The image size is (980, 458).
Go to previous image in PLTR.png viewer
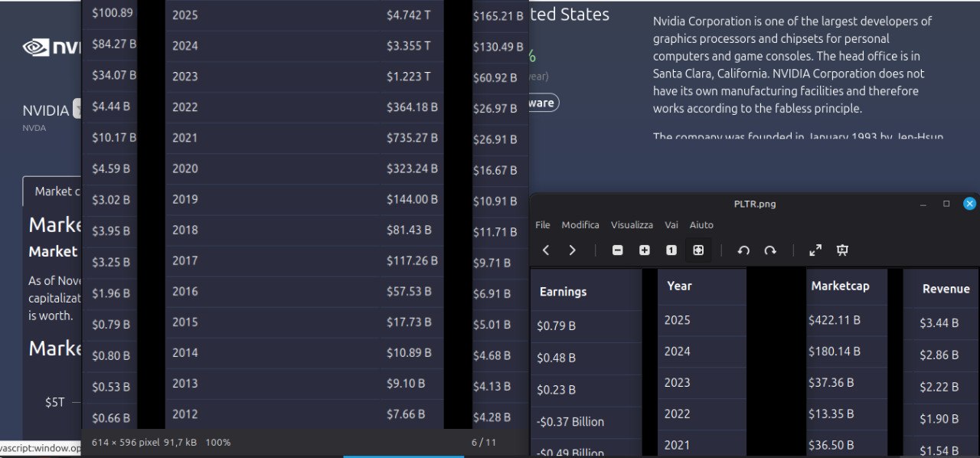pyautogui.click(x=546, y=250)
